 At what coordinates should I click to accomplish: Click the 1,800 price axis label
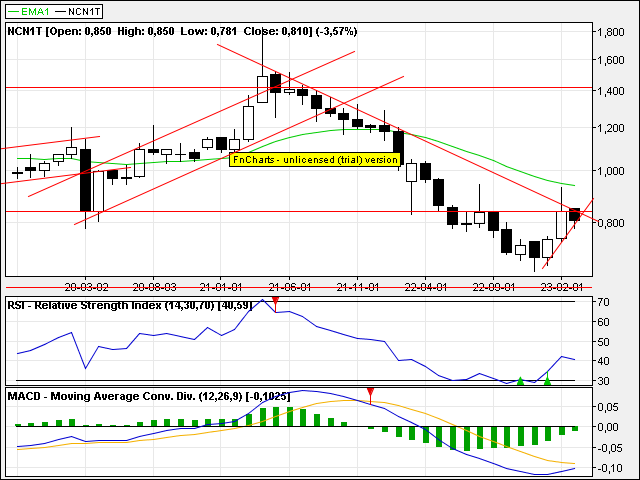(x=611, y=32)
